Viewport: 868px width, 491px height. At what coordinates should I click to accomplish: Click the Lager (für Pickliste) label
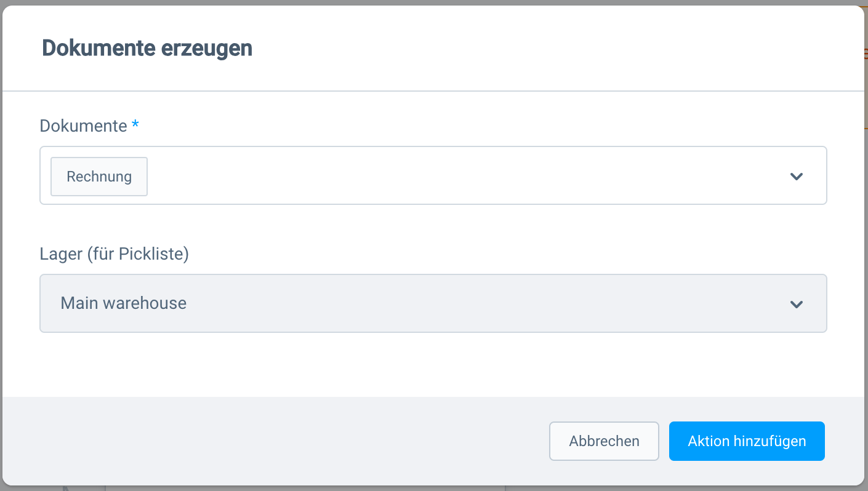114,253
